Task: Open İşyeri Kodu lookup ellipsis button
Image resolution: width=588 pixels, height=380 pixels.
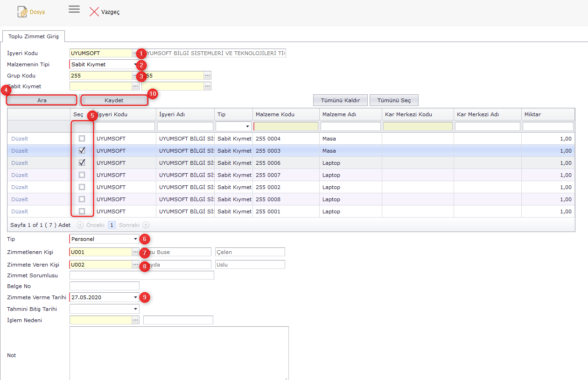Action: click(x=135, y=53)
